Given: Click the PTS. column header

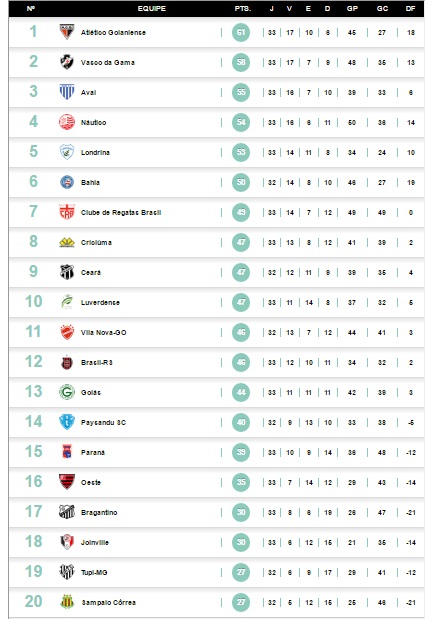Looking at the screenshot, I should [243, 8].
